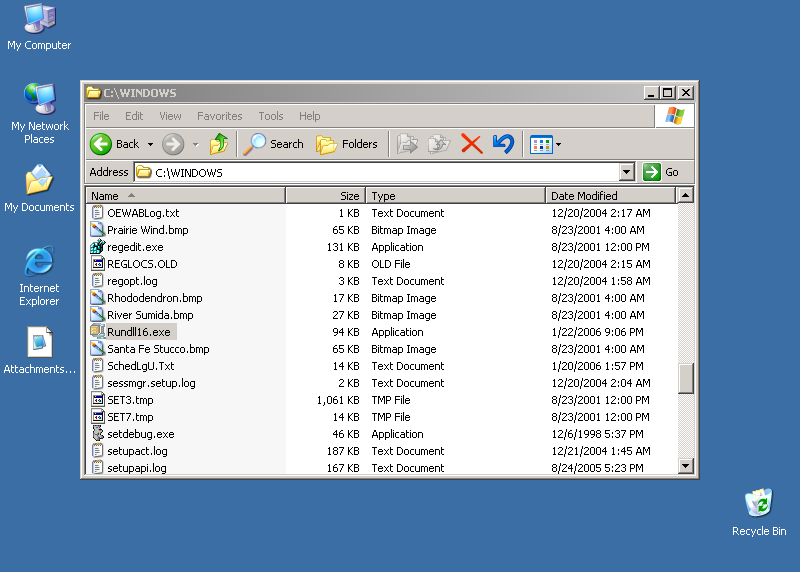The width and height of the screenshot is (800, 572).
Task: Maximize the C:\WINDOWS window
Action: (667, 93)
